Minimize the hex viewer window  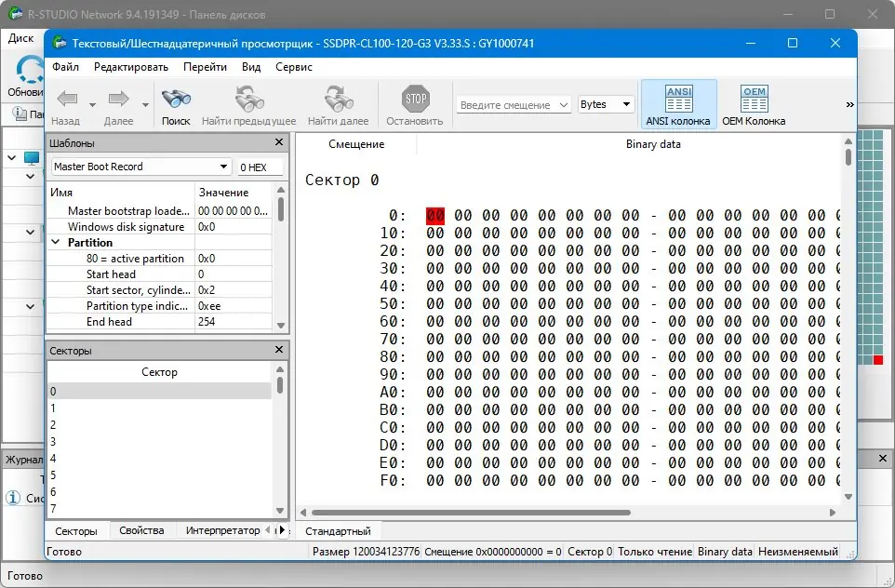point(751,43)
